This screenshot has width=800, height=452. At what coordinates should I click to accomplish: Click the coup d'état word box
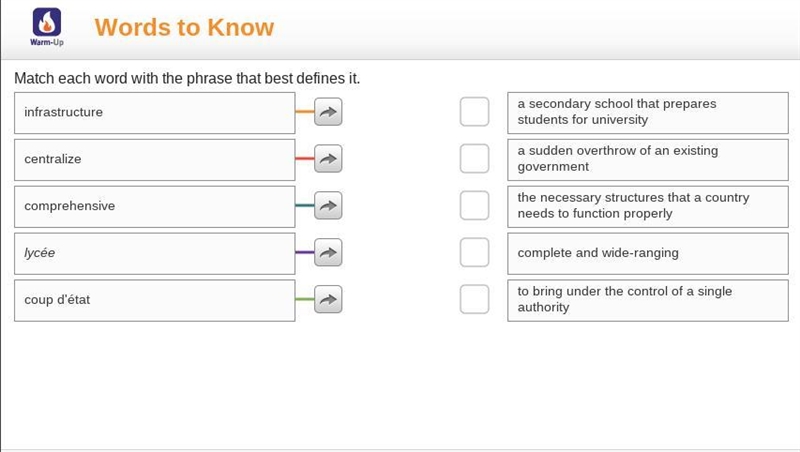(x=155, y=300)
